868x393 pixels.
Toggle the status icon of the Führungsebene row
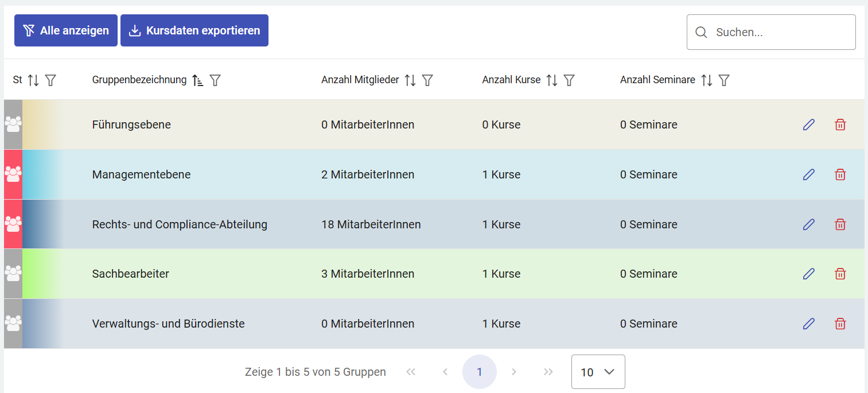click(x=13, y=124)
